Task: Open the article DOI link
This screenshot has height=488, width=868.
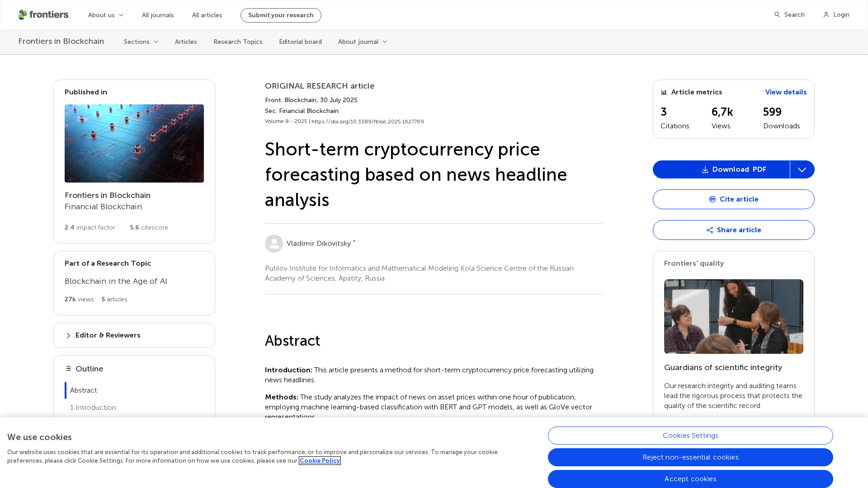Action: click(368, 122)
